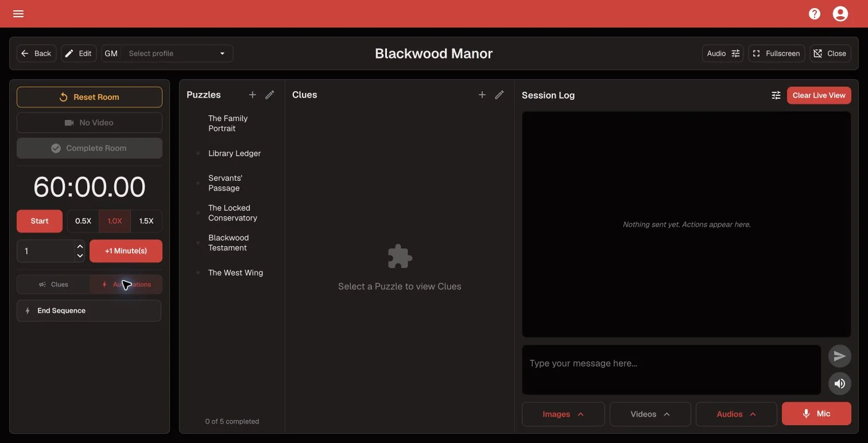This screenshot has height=443, width=868.
Task: Enter Fullscreen mode
Action: [x=777, y=53]
